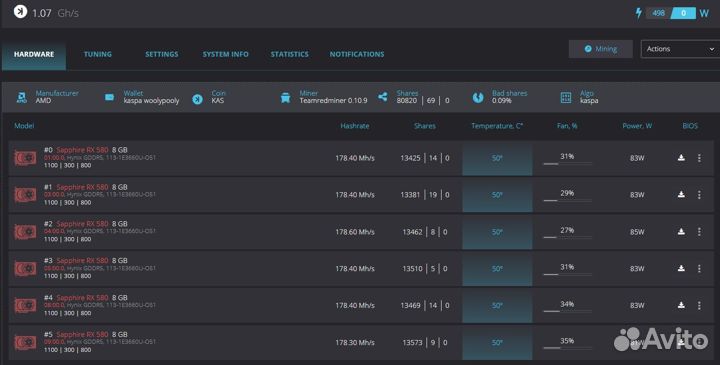Viewport: 720px width, 365px height.
Task: Click the 29% fan bar for GPU #1
Action: 568,200
